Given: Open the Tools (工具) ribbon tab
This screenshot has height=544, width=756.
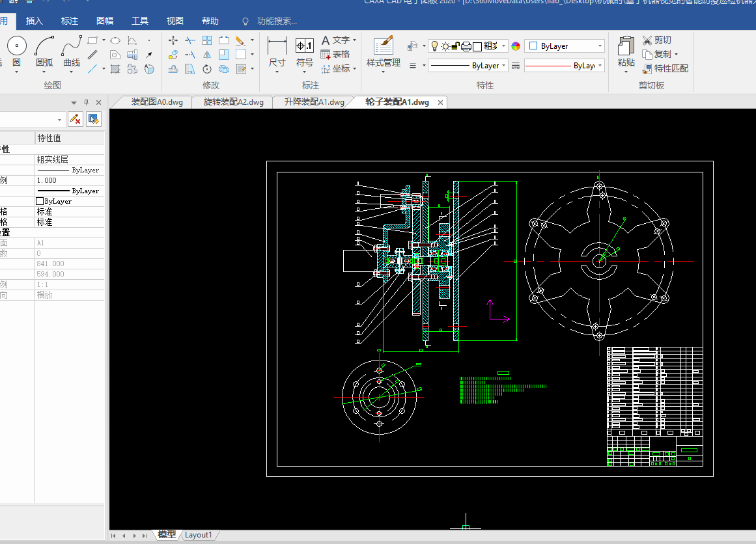Looking at the screenshot, I should (x=140, y=21).
